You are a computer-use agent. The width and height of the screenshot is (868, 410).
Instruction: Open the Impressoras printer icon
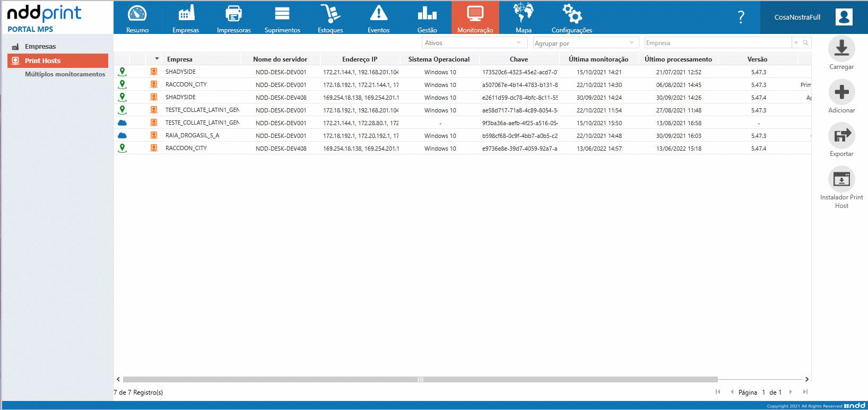tap(233, 14)
